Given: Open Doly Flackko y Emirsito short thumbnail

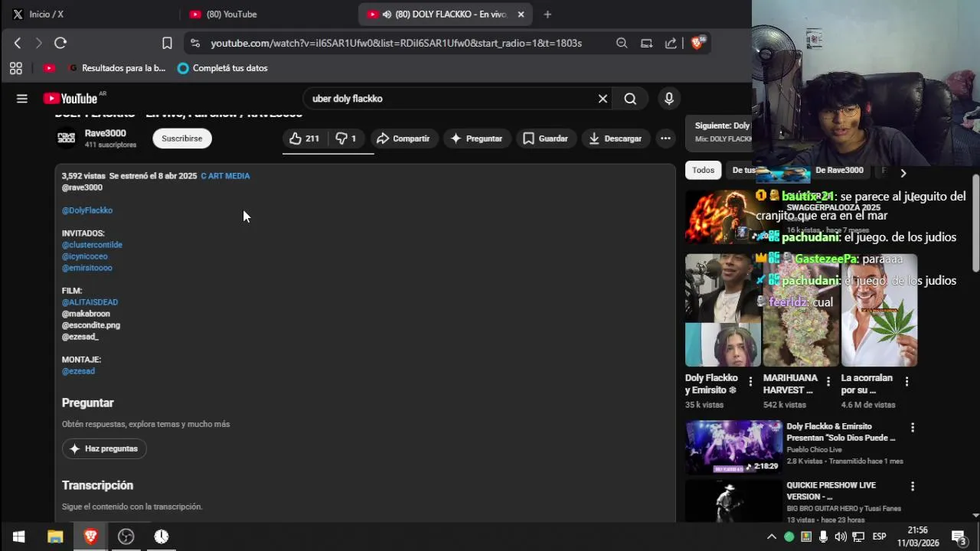Looking at the screenshot, I should click(x=723, y=311).
